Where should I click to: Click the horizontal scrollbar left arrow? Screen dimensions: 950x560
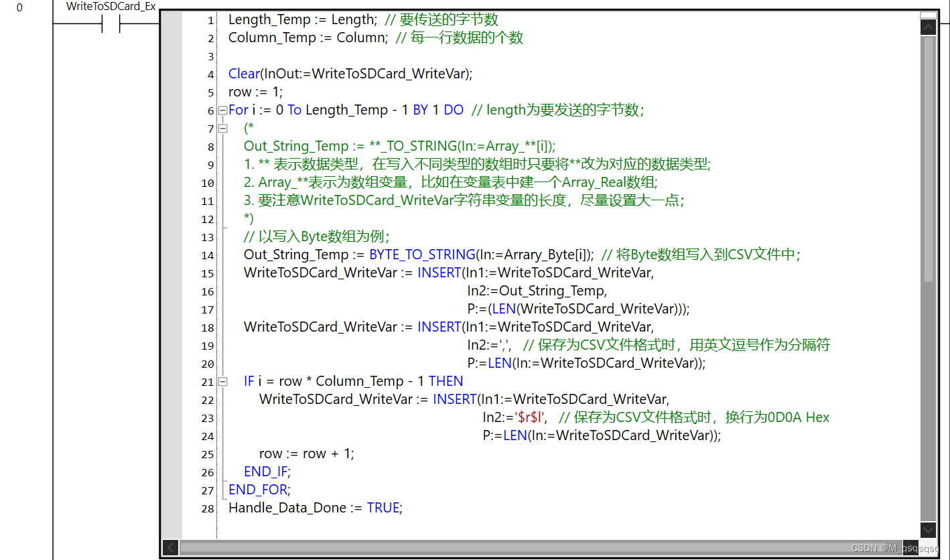click(x=171, y=548)
